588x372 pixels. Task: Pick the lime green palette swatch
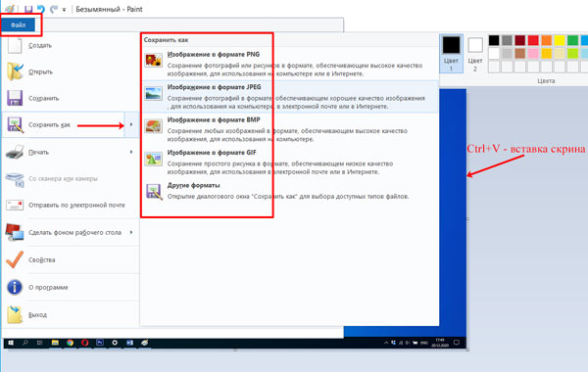pyautogui.click(x=572, y=53)
